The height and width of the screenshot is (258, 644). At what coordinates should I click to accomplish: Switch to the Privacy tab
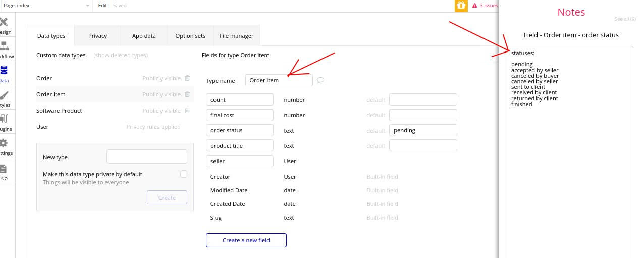(97, 36)
